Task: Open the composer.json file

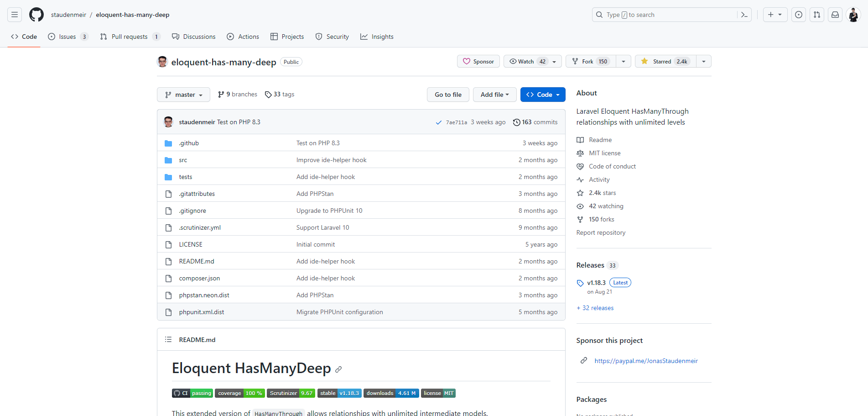Action: (x=199, y=278)
